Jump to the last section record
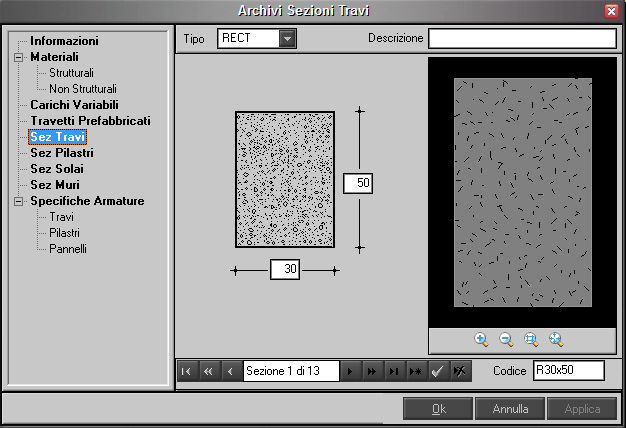The width and height of the screenshot is (626, 428). point(393,371)
